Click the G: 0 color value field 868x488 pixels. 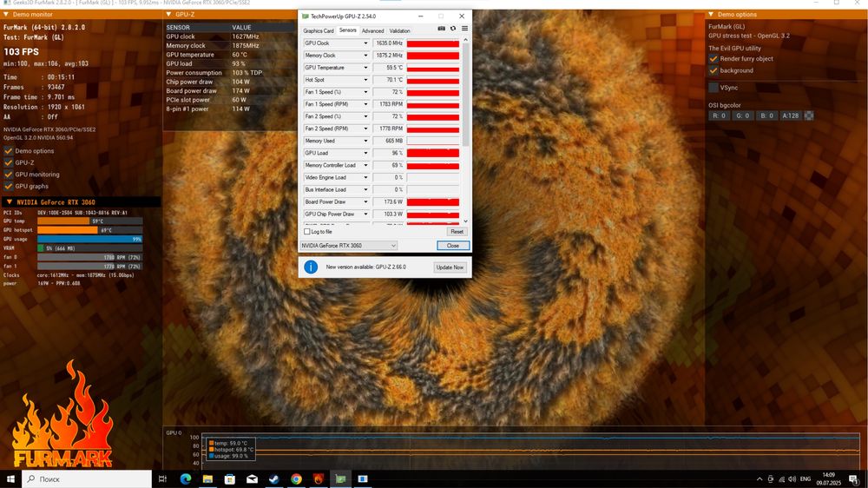tap(742, 115)
